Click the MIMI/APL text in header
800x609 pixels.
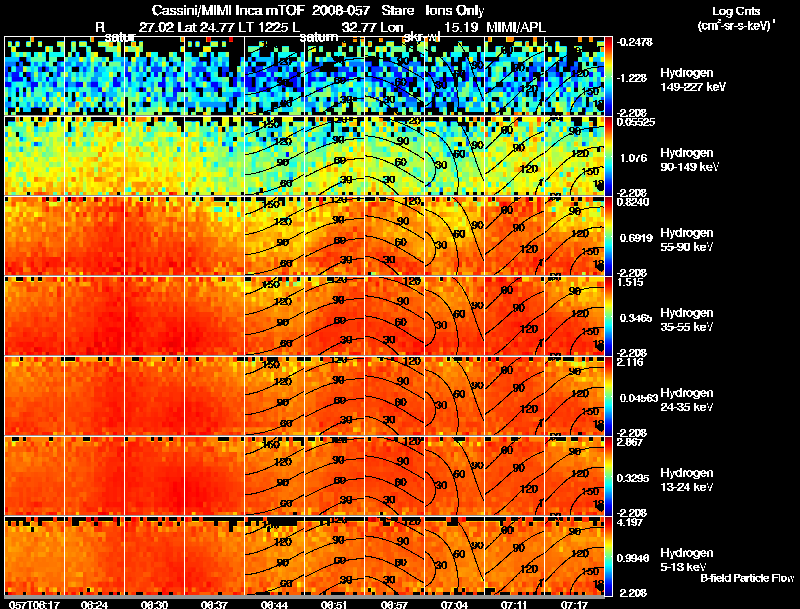516,27
